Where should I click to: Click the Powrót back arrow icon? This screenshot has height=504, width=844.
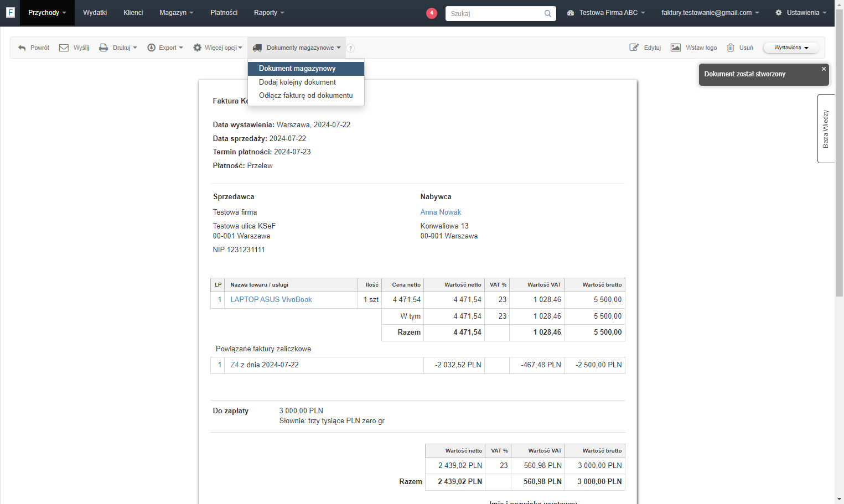point(22,48)
